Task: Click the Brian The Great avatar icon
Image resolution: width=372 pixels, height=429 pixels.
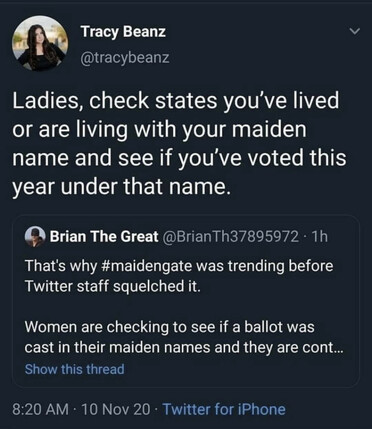Action: pos(35,237)
